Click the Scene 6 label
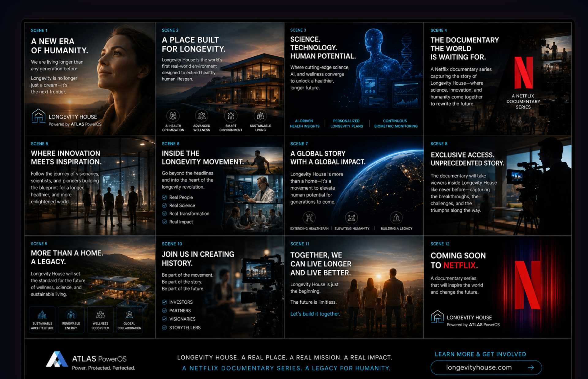588x379 pixels. [171, 144]
